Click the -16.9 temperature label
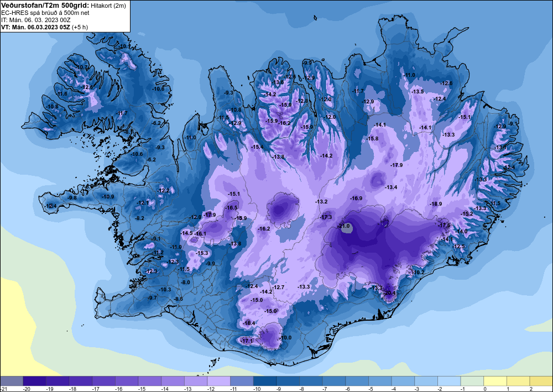Image resolution: width=553 pixels, height=392 pixels. [356, 198]
